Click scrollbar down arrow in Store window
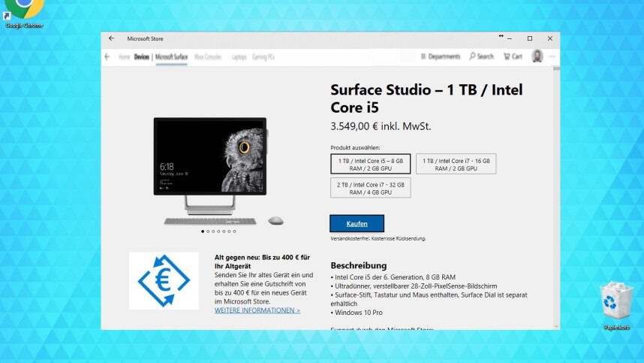Screen dimensions: 644x363 pos(556,326)
